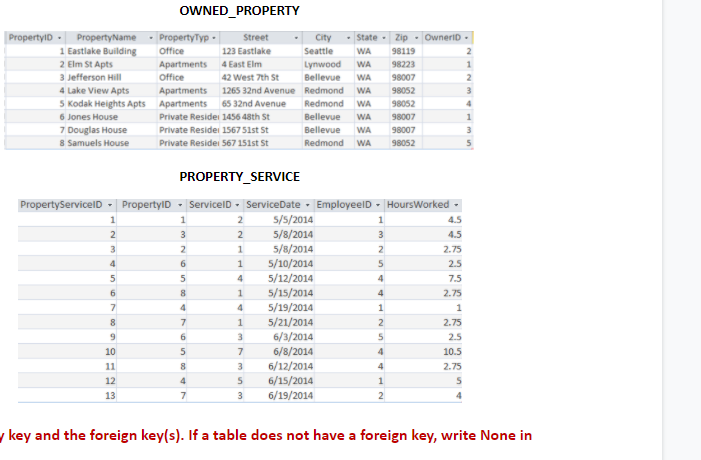This screenshot has height=460, width=701.
Task: Click the 42 West 7th St cell
Action: pos(261,77)
